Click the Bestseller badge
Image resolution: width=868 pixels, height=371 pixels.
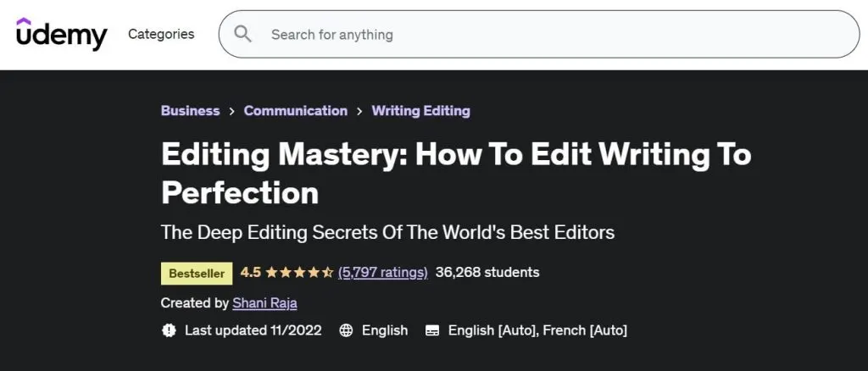pos(197,273)
